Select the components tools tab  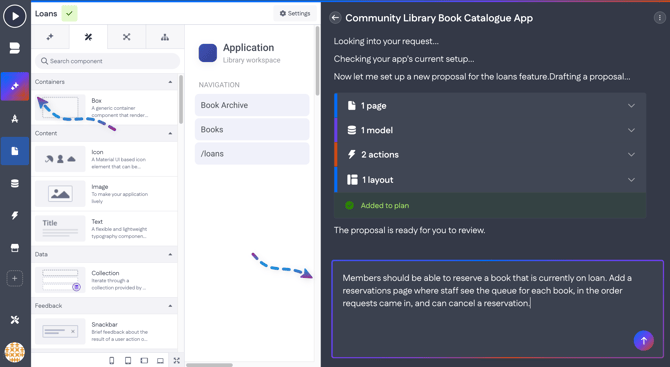point(88,37)
